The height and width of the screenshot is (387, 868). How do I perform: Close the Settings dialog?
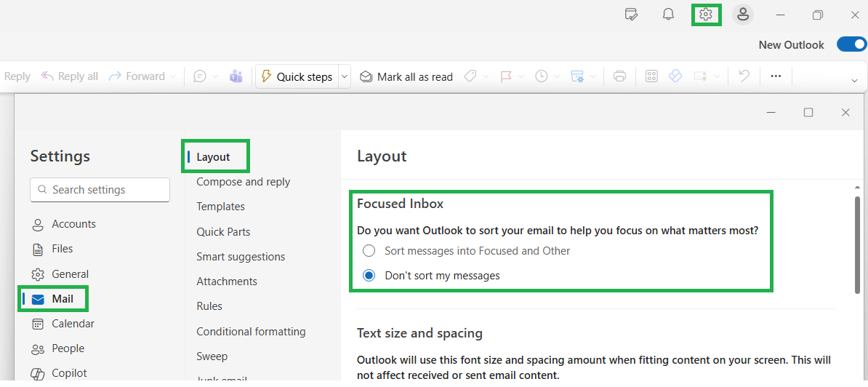845,113
